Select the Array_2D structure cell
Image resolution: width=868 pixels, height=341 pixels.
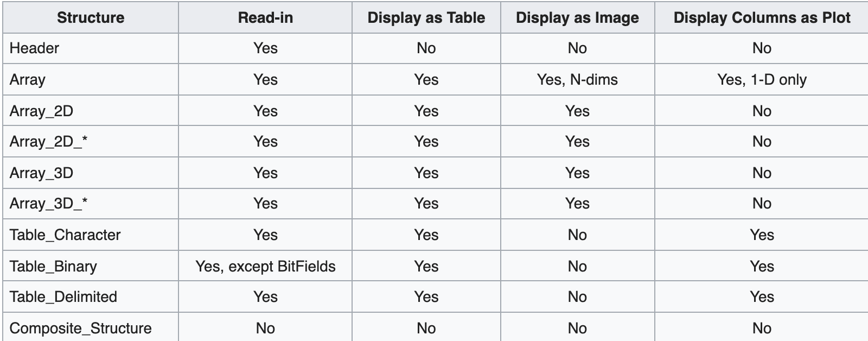[x=91, y=111]
